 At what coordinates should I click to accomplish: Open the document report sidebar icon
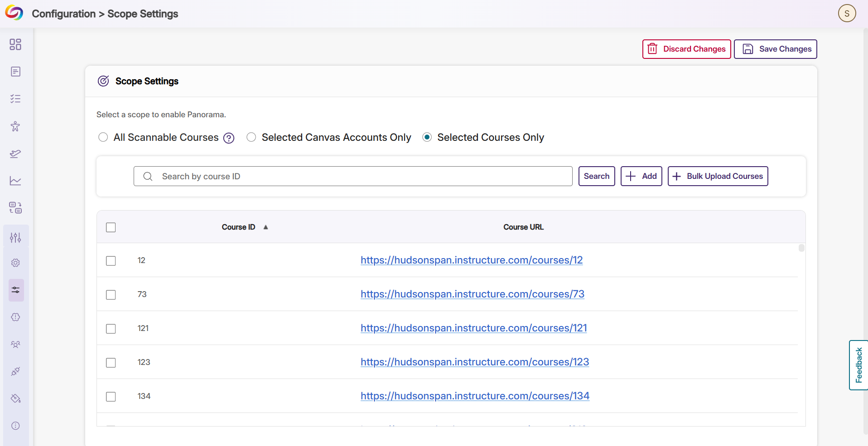15,72
